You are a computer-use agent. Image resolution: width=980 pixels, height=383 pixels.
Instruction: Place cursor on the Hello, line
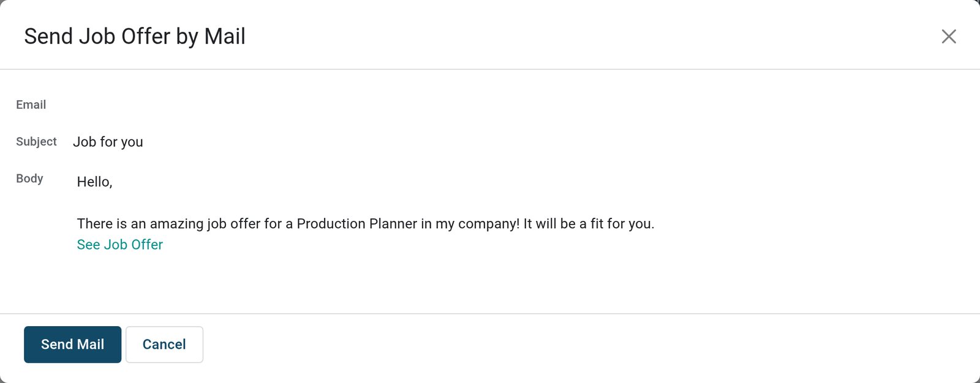[x=95, y=182]
